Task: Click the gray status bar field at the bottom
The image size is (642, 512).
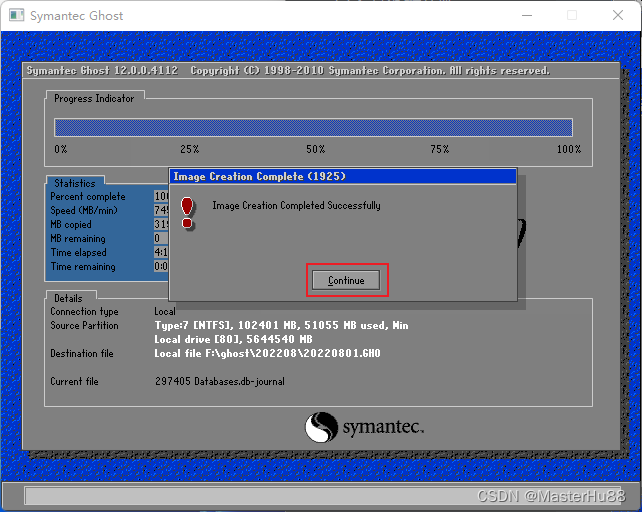Action: click(x=324, y=496)
